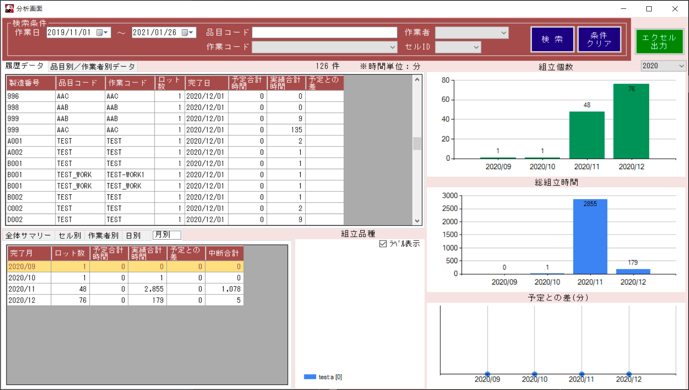Toggle the ラベル表示 checkbox

(x=383, y=244)
